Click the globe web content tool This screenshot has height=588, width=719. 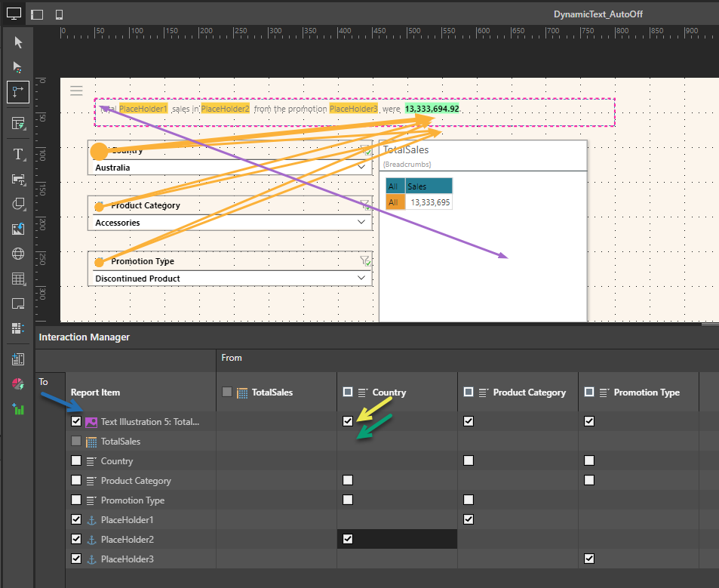[18, 254]
